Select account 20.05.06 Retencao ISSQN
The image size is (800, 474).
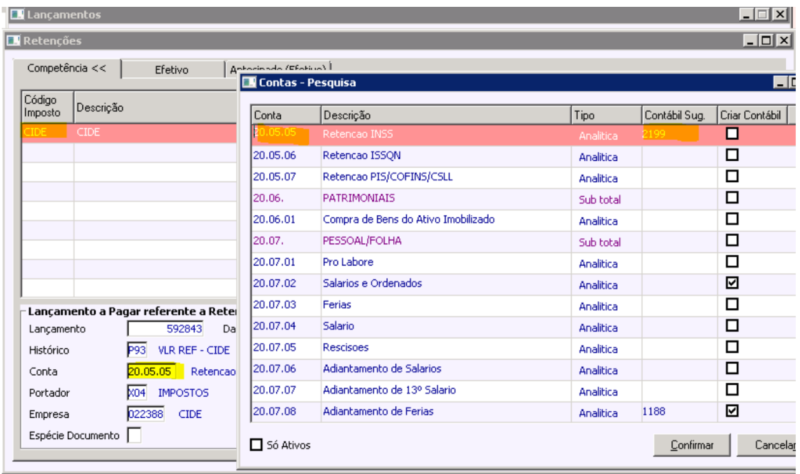(x=523, y=156)
